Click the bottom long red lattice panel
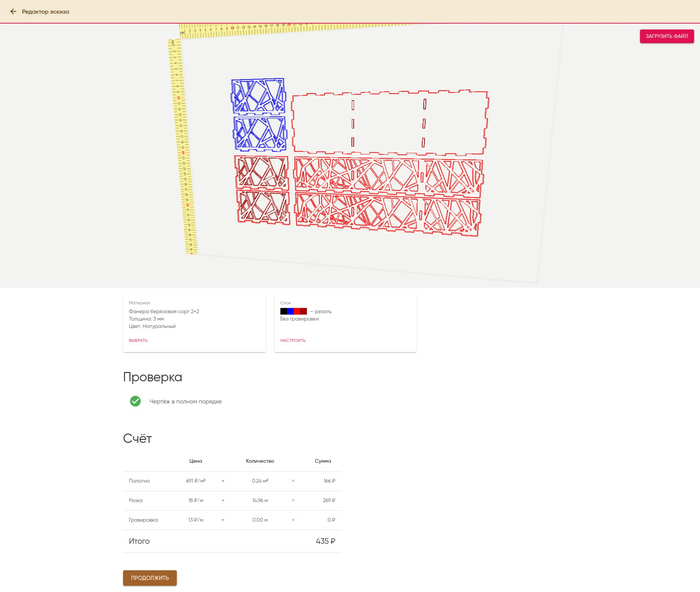 [388, 214]
